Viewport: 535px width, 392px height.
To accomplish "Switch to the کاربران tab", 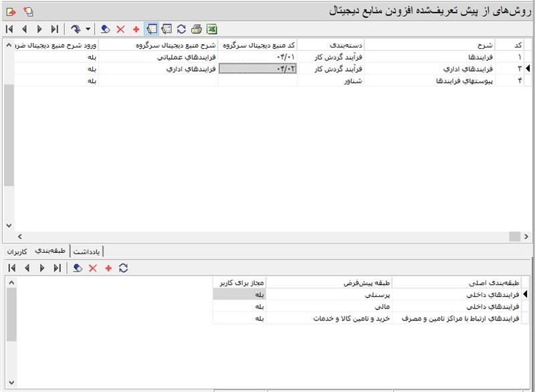I will click(x=18, y=251).
